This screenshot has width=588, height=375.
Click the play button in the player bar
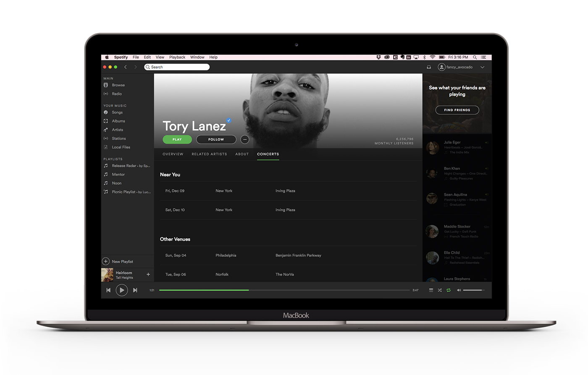(122, 290)
